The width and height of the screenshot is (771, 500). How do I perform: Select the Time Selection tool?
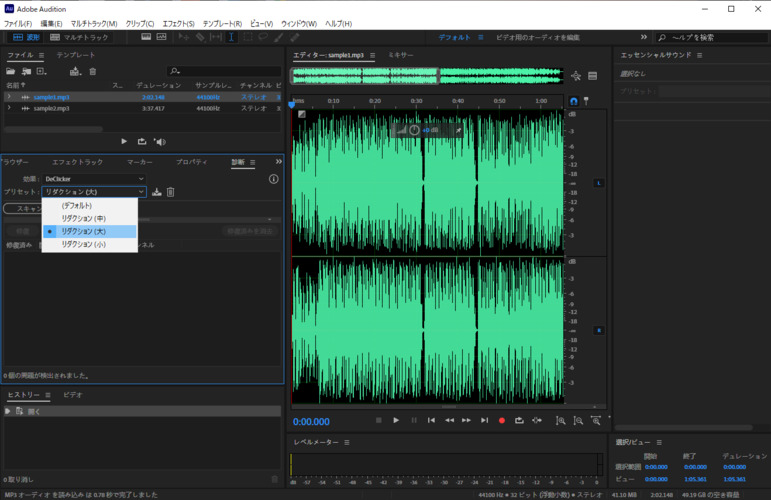coord(231,37)
